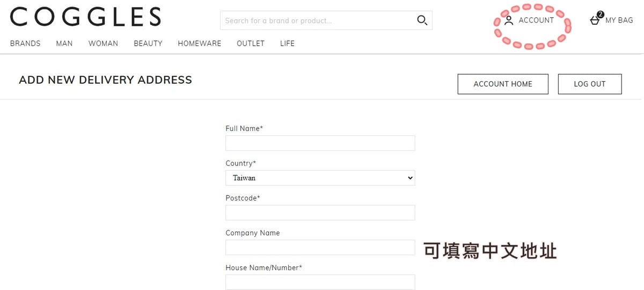Click the Account link text
This screenshot has height=290, width=644.
(x=536, y=20)
